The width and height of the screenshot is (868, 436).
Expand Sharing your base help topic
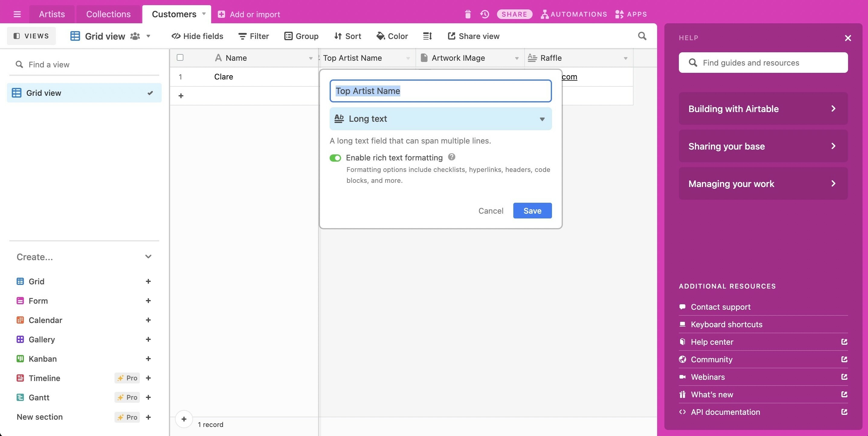click(x=763, y=146)
